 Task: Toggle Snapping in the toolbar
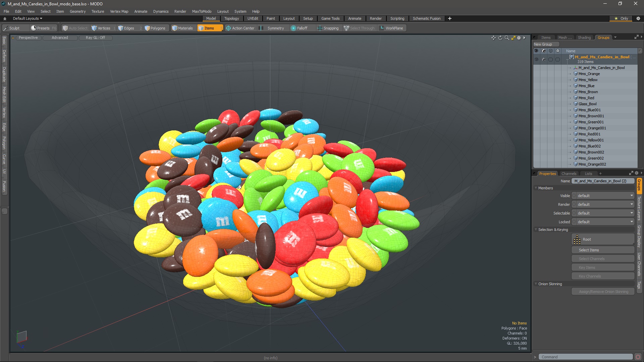pyautogui.click(x=328, y=28)
